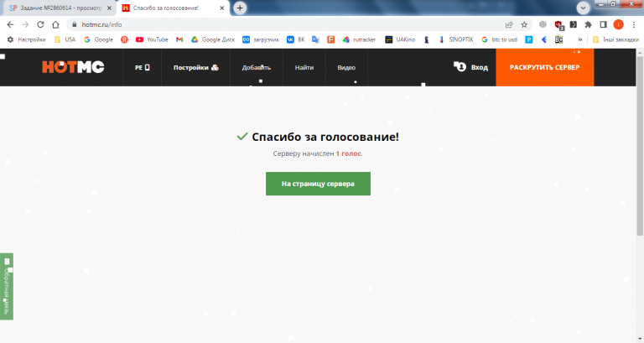Viewport: 644px width, 343px height.
Task: Open the rutracker bookmark
Action: (x=360, y=39)
